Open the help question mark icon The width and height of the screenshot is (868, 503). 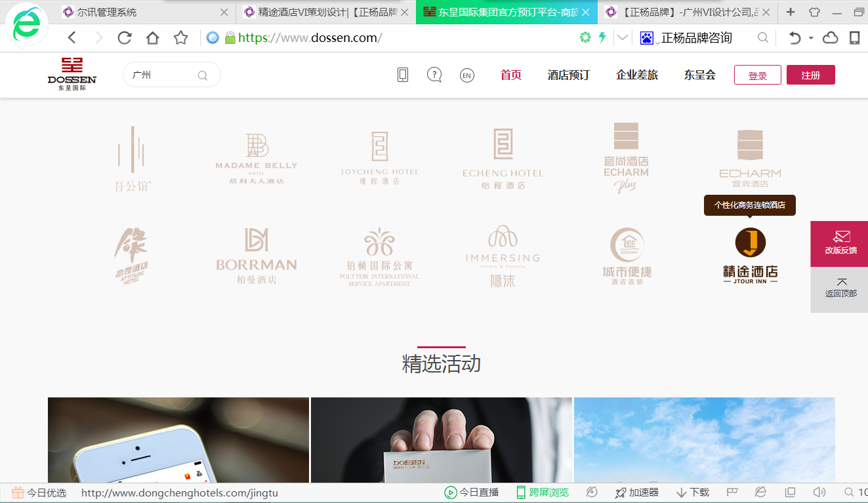tap(434, 75)
